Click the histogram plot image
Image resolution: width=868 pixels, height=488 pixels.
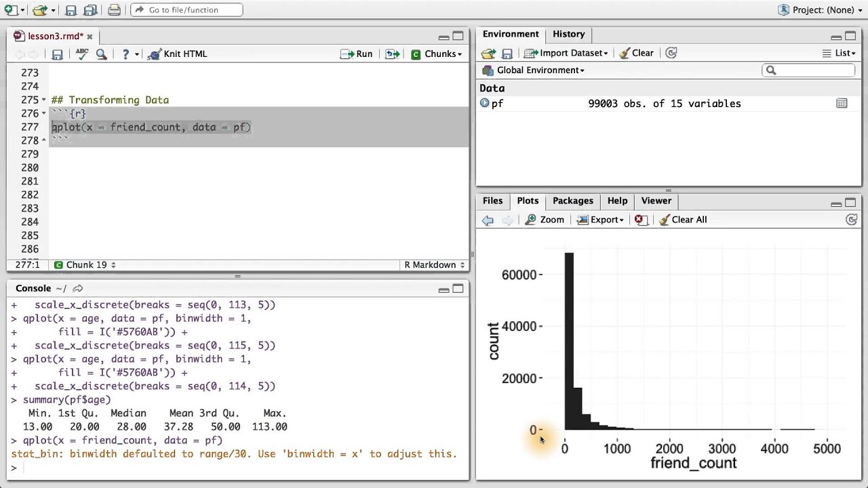coord(668,356)
